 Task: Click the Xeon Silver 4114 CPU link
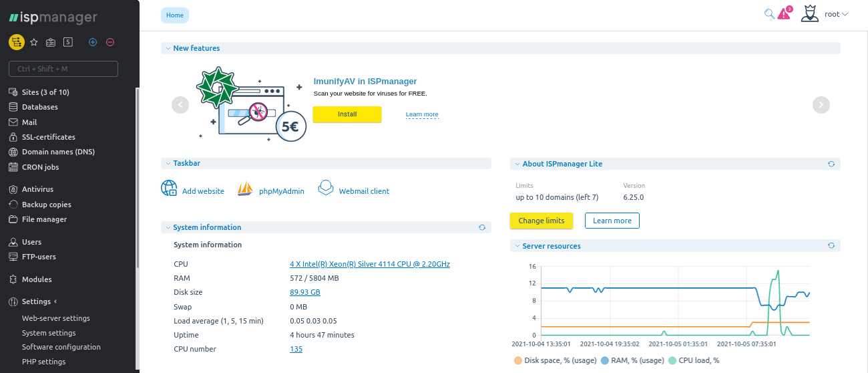coord(370,264)
